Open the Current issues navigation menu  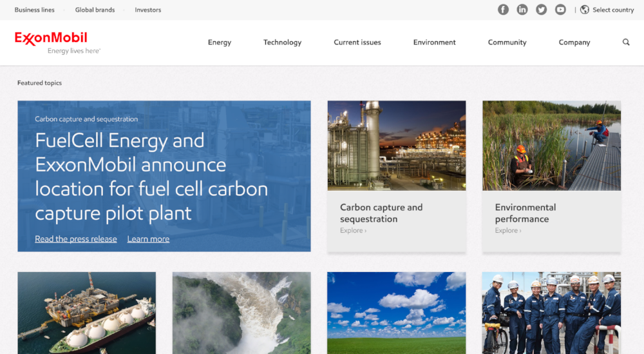coord(357,43)
